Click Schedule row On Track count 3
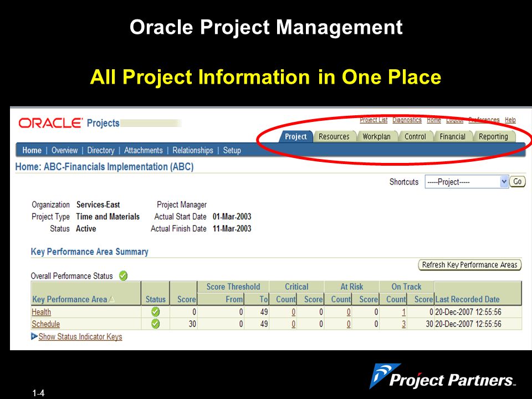 404,324
